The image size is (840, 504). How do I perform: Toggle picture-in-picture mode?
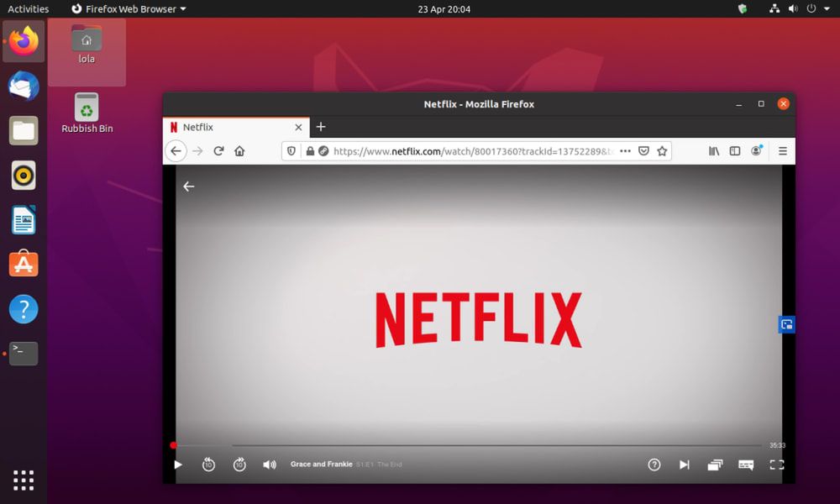786,324
